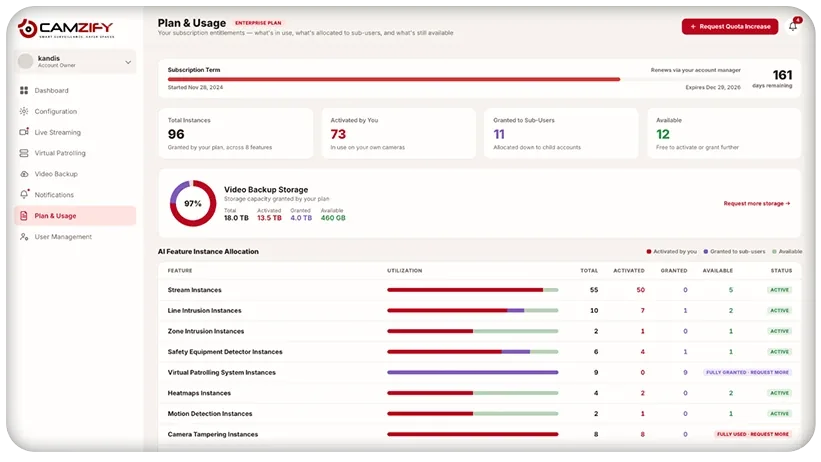Open the Video Backup section

[x=75, y=174]
